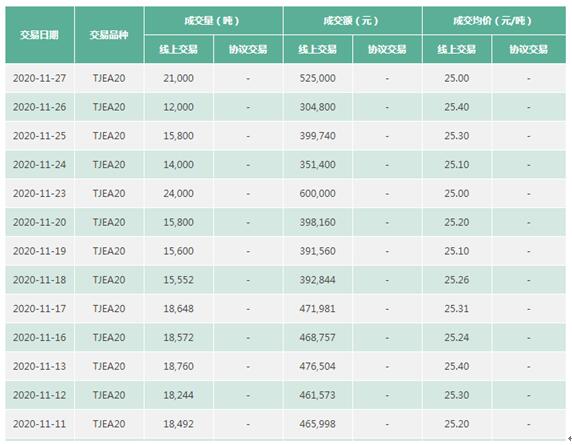Select the 2020-11-11 row date

pyautogui.click(x=39, y=424)
